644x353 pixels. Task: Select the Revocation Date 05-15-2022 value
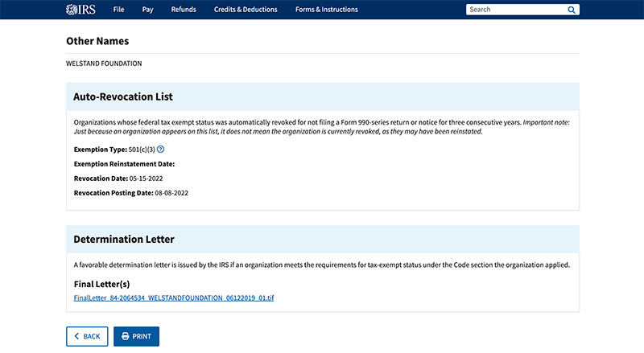[x=147, y=179]
